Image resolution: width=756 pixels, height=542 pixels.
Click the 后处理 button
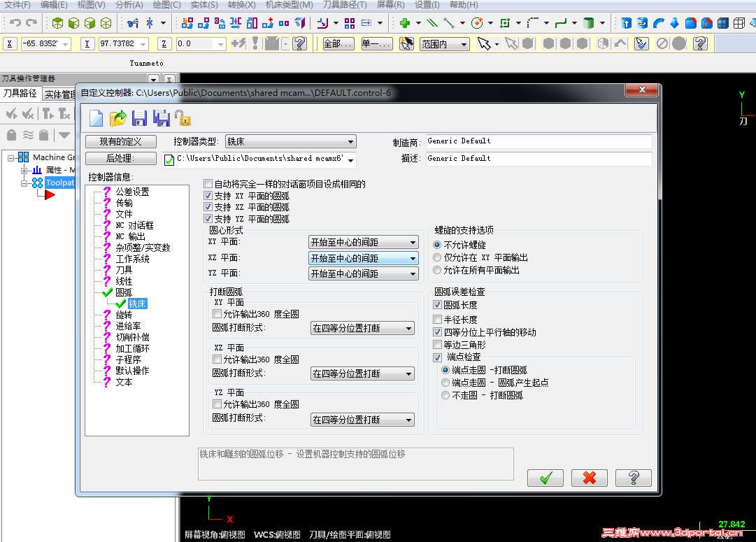click(x=120, y=157)
